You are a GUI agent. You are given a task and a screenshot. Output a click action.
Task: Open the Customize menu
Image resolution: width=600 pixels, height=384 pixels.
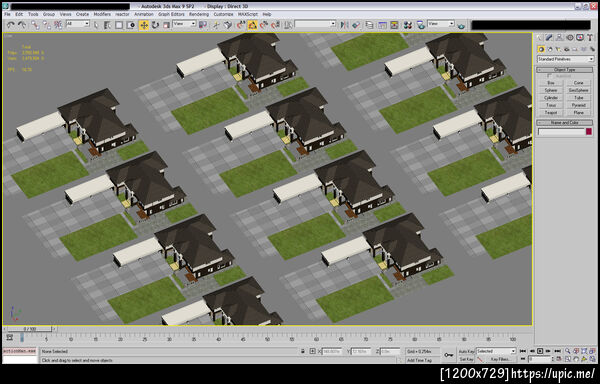coord(223,14)
